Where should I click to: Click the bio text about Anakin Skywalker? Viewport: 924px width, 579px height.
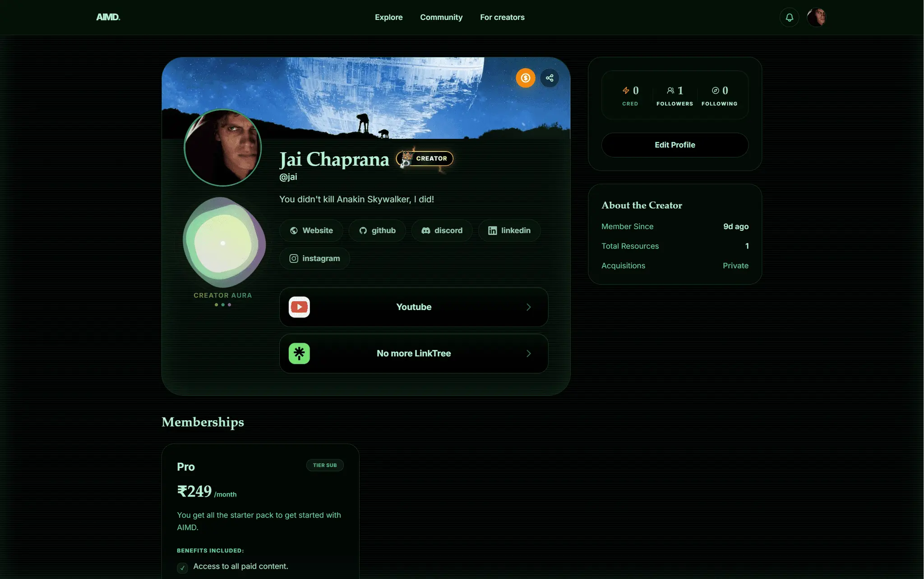point(356,199)
